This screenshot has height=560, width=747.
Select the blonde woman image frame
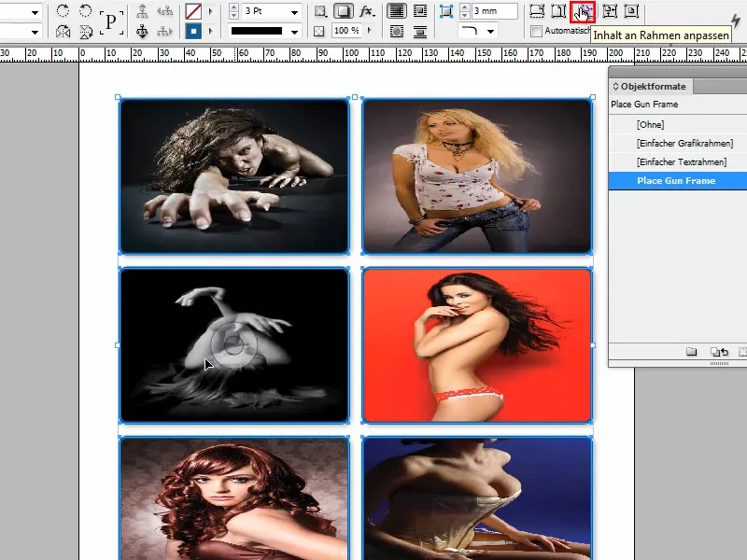(x=477, y=176)
